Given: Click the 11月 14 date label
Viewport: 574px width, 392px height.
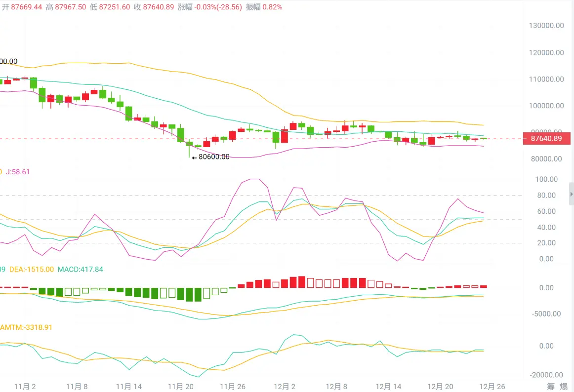Looking at the screenshot, I should 129,387.
